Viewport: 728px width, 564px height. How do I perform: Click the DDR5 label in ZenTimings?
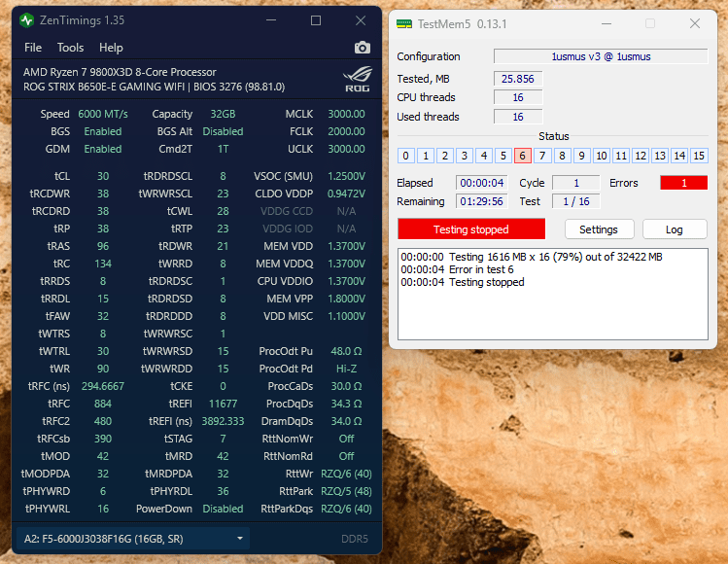click(x=355, y=539)
